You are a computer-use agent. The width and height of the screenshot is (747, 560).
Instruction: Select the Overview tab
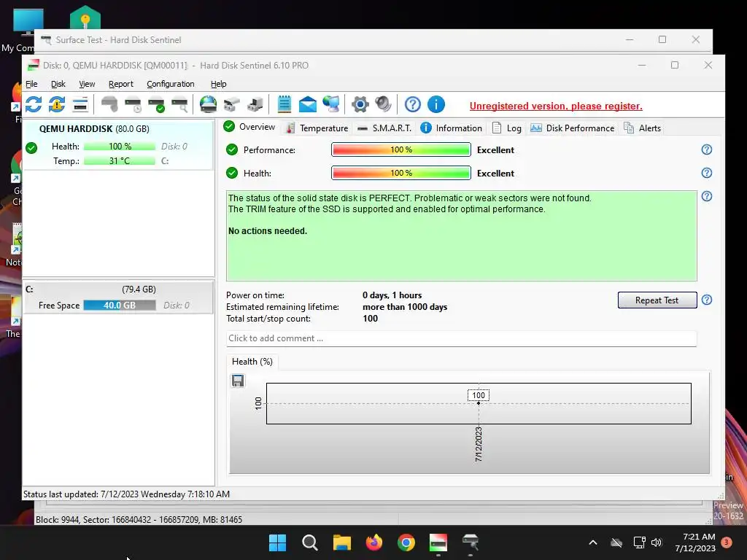[x=249, y=127]
